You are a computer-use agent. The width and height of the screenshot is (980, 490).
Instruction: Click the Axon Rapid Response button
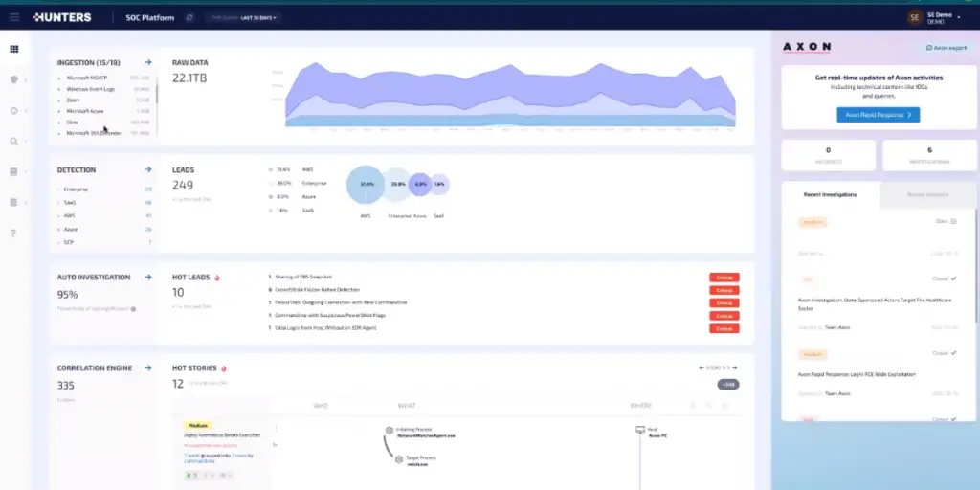click(879, 115)
